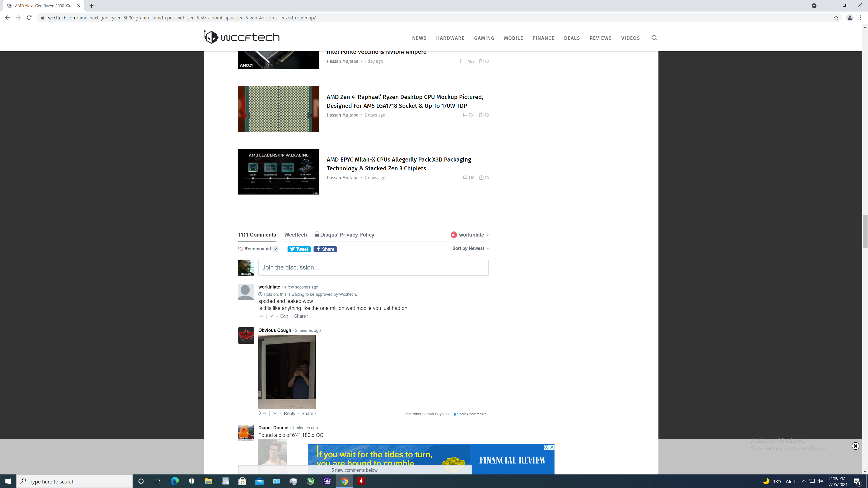
Task: Open the Zen 4 Raphael article thumbnail
Action: (x=278, y=109)
